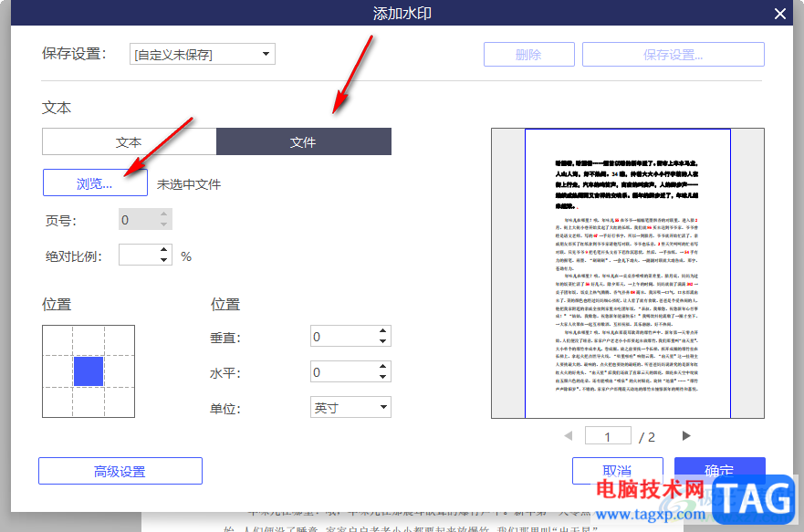Click the 未选中文件 status text

coord(189,184)
